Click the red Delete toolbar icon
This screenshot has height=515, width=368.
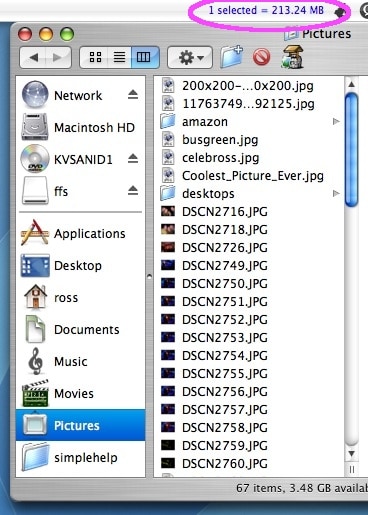(262, 58)
